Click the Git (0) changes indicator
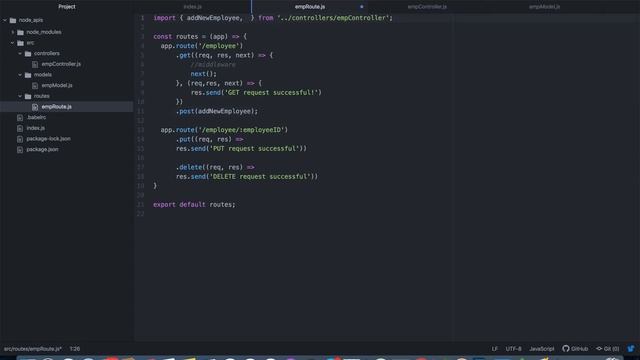Image resolution: width=640 pixels, height=360 pixels. [x=608, y=349]
